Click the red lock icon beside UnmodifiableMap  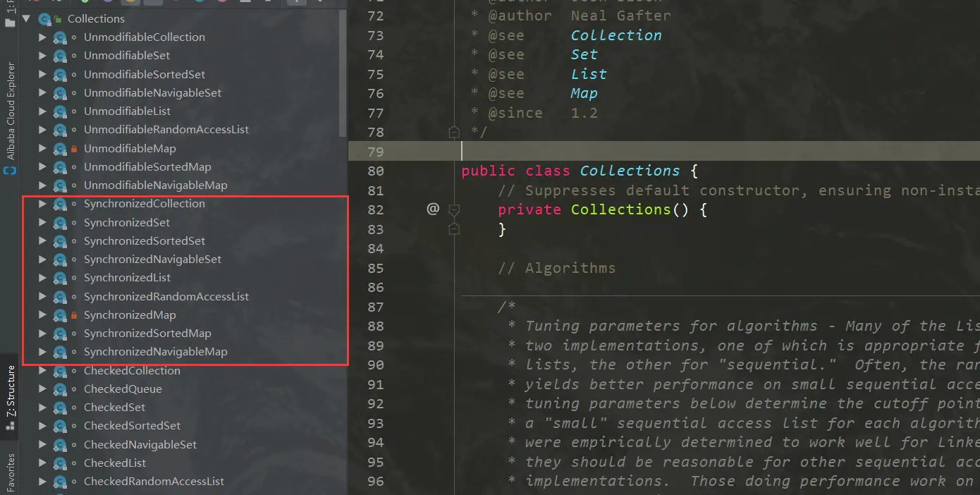pos(74,149)
